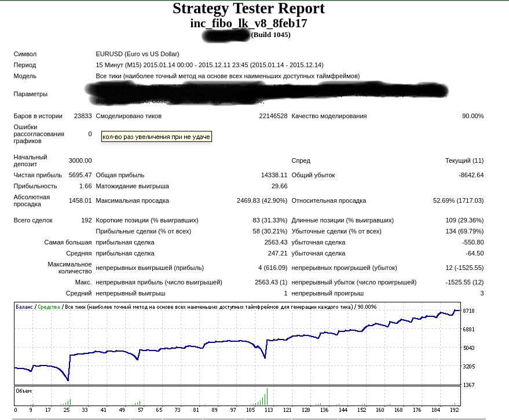This screenshot has width=509, height=420.
Task: Click modelling quality value 90.00%
Action: (x=473, y=116)
